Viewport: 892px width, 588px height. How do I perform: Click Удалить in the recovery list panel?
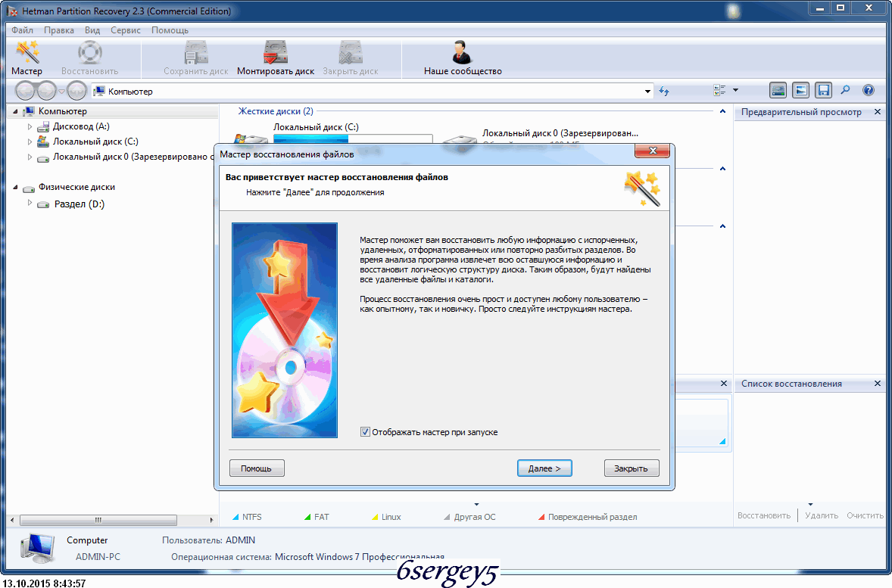coord(822,516)
